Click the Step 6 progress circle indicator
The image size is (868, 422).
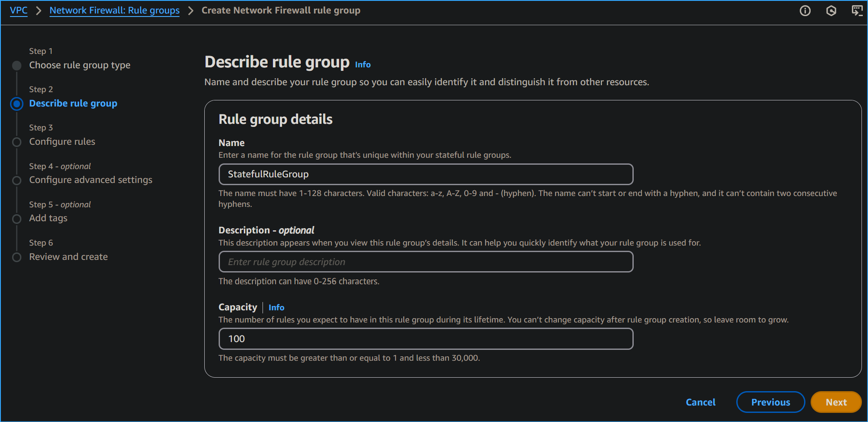[17, 257]
